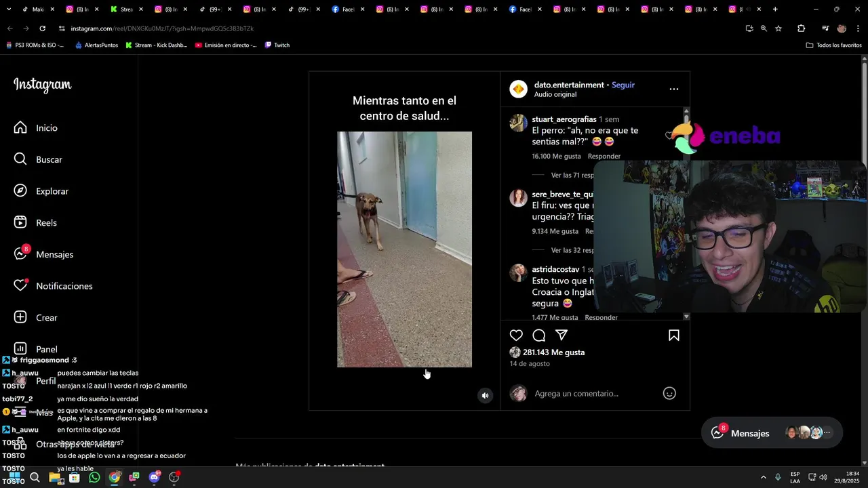This screenshot has height=488, width=868.
Task: Open the Explorar section
Action: 41,191
